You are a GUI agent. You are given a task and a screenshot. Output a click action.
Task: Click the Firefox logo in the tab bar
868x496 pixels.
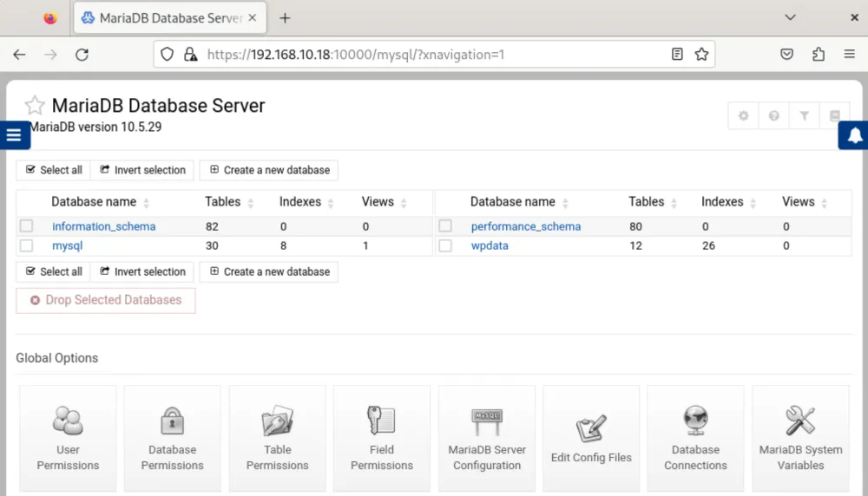50,18
